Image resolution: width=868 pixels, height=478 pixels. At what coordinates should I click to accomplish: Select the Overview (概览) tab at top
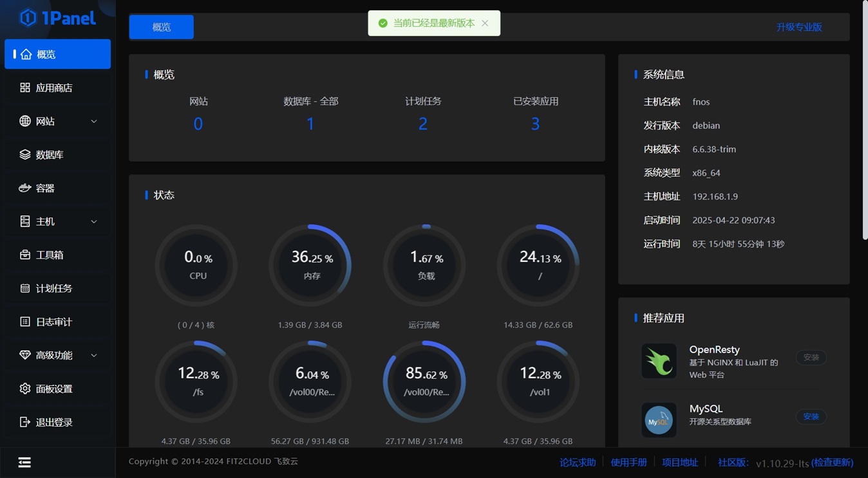pyautogui.click(x=162, y=27)
